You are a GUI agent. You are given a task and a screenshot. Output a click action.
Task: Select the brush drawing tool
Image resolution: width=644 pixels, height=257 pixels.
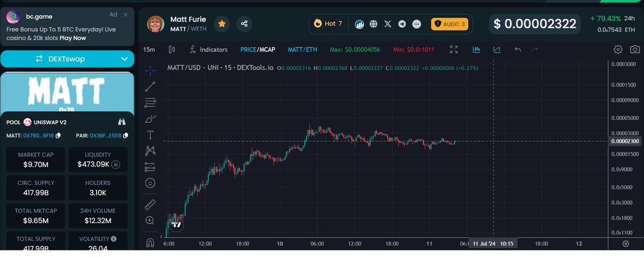(151, 119)
